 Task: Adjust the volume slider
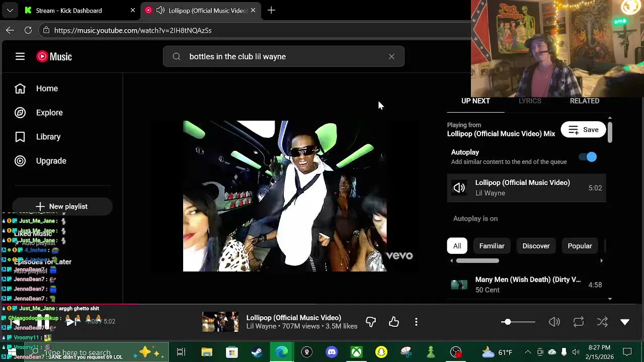(x=518, y=322)
